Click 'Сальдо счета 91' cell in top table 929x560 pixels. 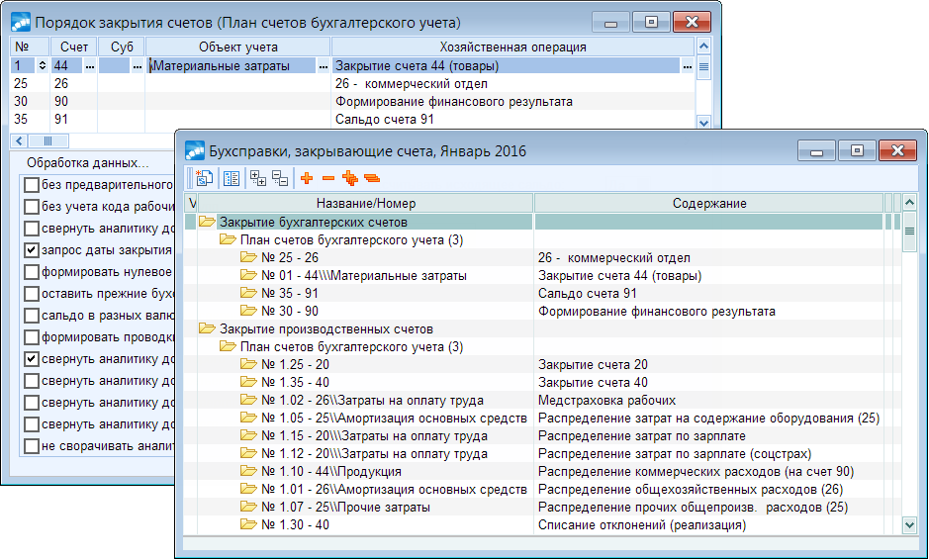[x=385, y=119]
